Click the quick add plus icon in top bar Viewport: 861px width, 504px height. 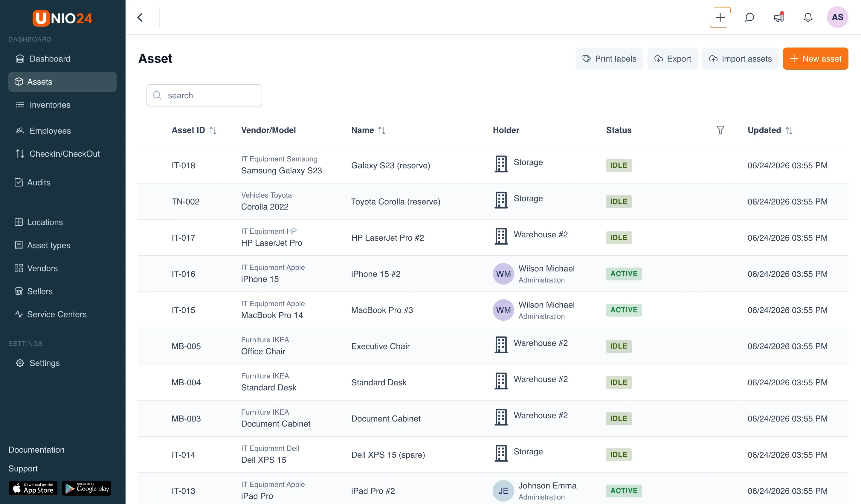[x=720, y=17]
